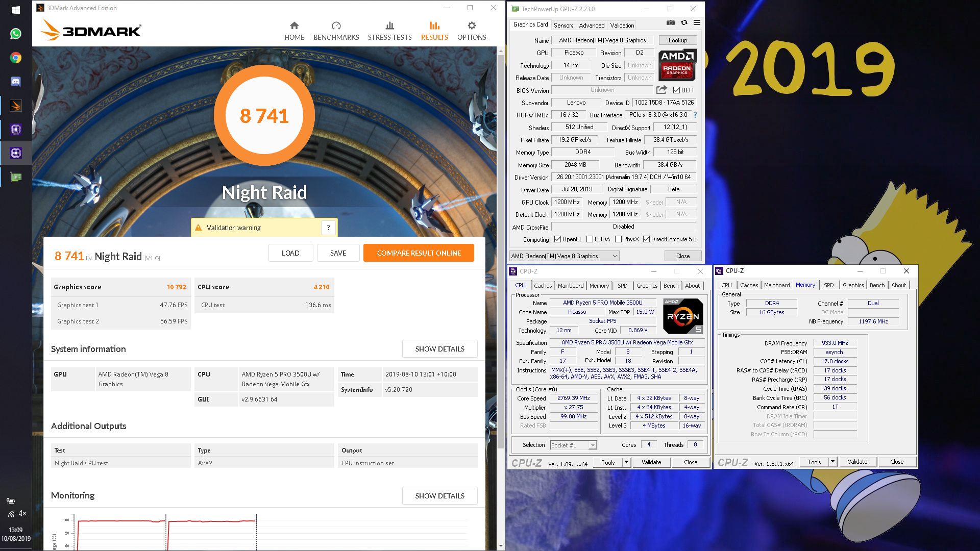Click the Wi-Fi network tray icon

click(11, 513)
